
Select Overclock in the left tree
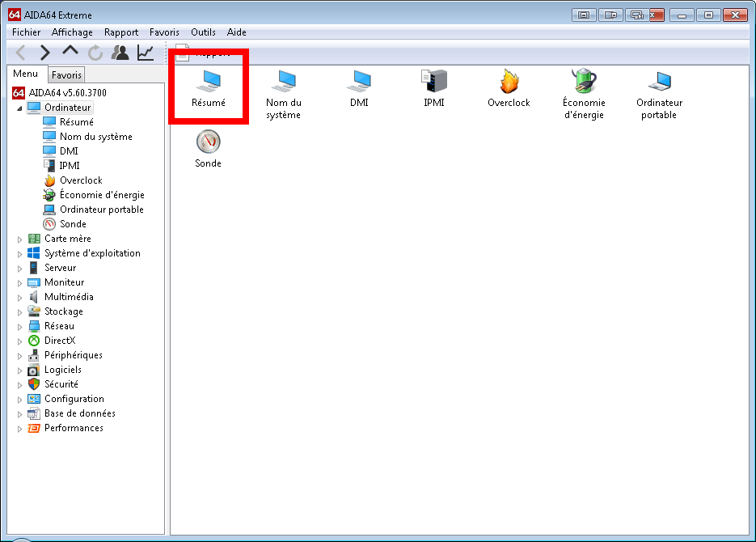click(81, 180)
